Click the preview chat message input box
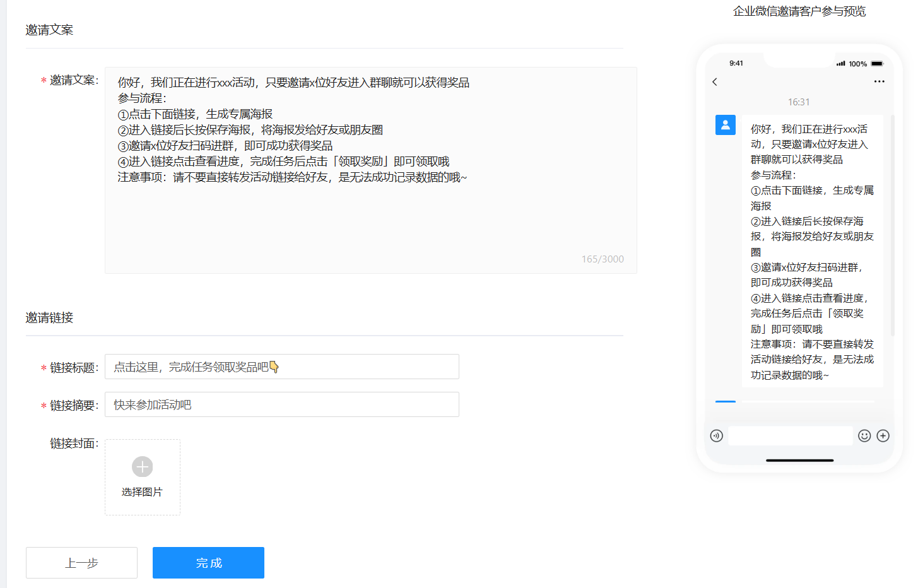This screenshot has height=588, width=918. click(x=791, y=436)
